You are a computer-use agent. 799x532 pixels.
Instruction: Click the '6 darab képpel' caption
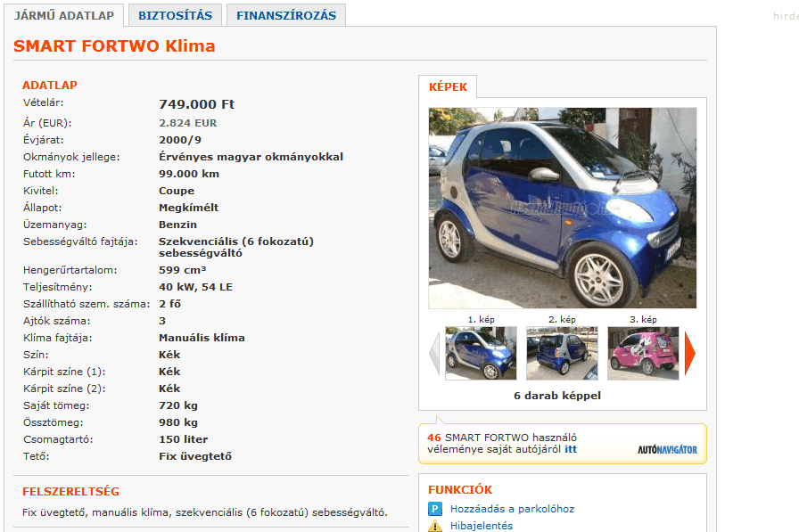click(557, 396)
